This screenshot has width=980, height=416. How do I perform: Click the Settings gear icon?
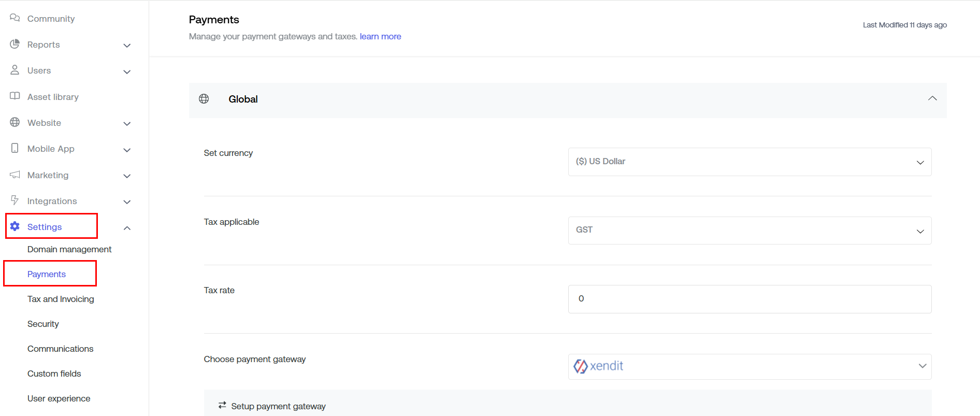tap(15, 226)
